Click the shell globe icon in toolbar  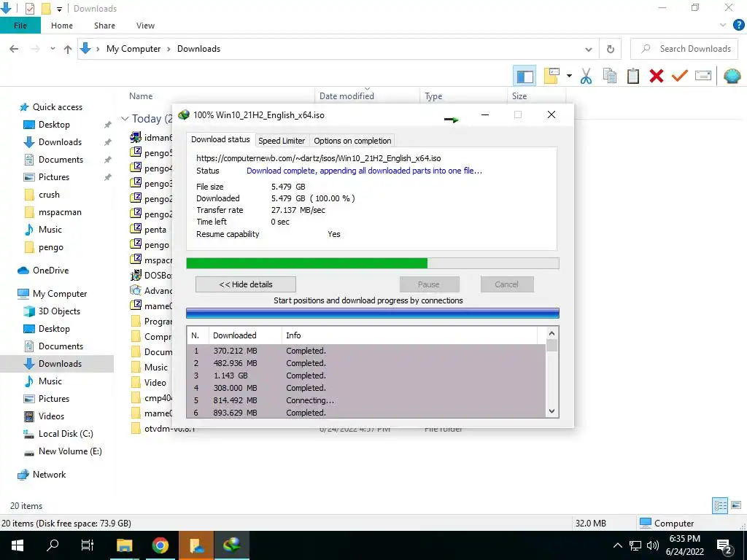pyautogui.click(x=732, y=76)
